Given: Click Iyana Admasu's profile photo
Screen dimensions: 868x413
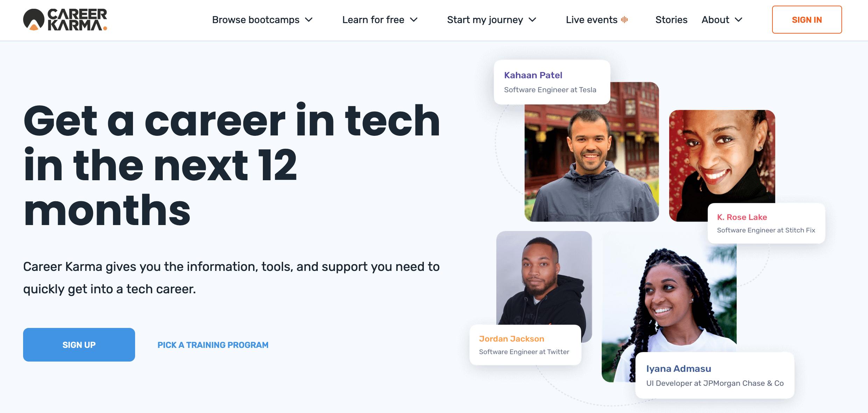Looking at the screenshot, I should tap(668, 301).
